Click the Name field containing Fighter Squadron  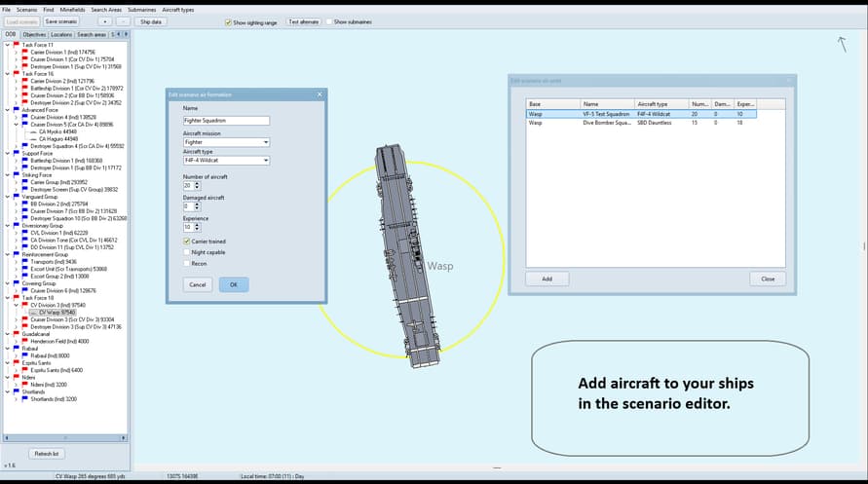pyautogui.click(x=226, y=121)
